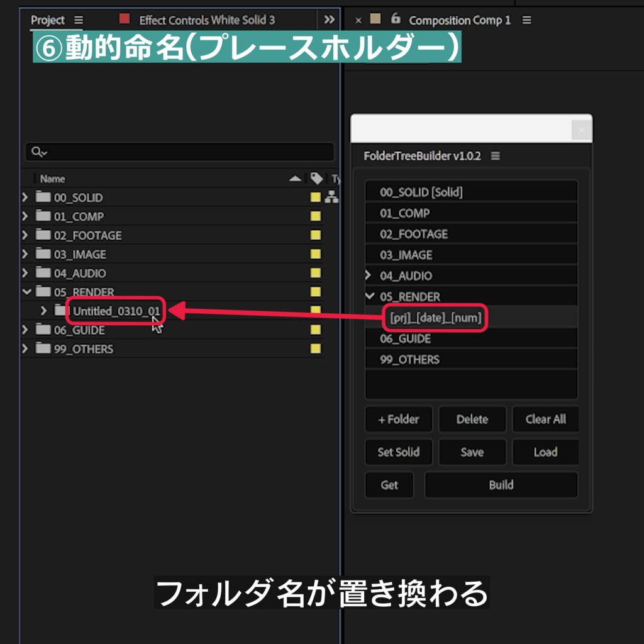Click the label tag icon in the column header
This screenshot has height=644, width=644.
pyautogui.click(x=318, y=179)
